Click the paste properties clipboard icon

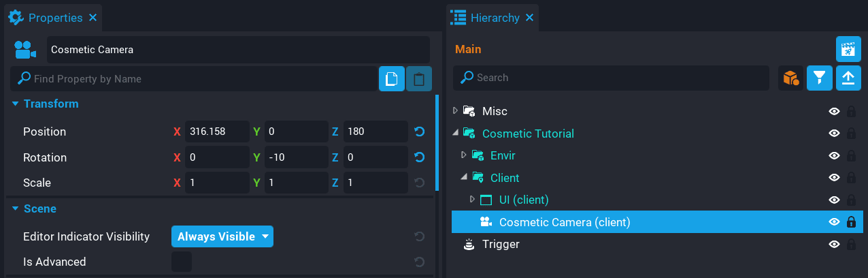pyautogui.click(x=419, y=79)
